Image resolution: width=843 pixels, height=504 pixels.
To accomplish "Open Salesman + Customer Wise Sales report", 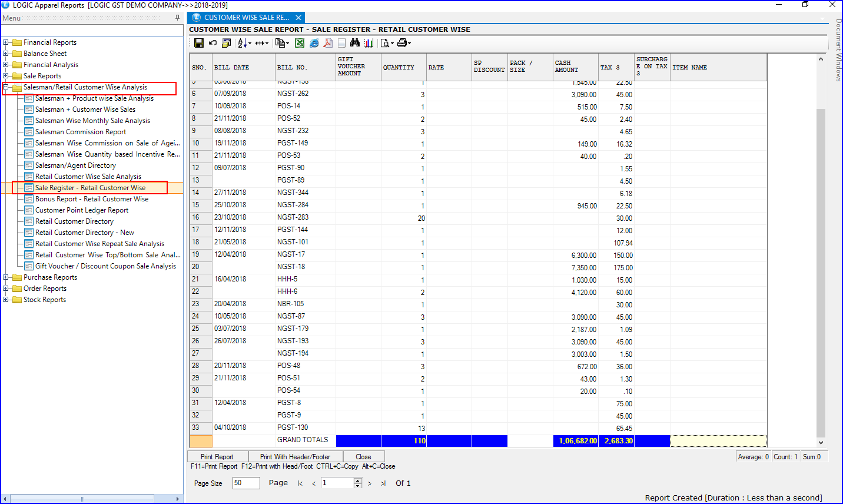I will [85, 110].
